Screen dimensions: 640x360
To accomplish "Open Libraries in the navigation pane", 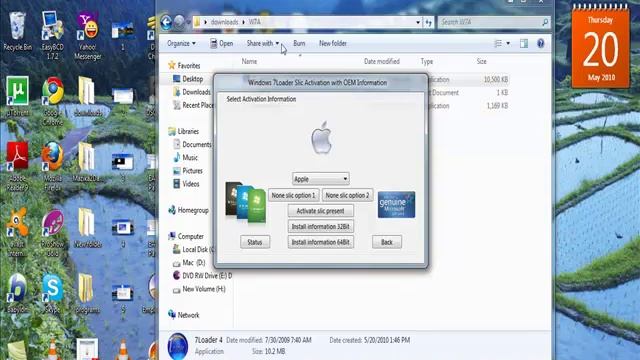I will click(x=183, y=131).
